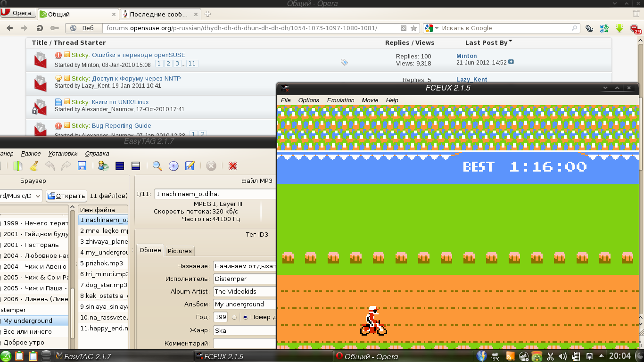Click the red X quit icon in EasyTAG
This screenshot has width=644, height=362.
click(232, 166)
